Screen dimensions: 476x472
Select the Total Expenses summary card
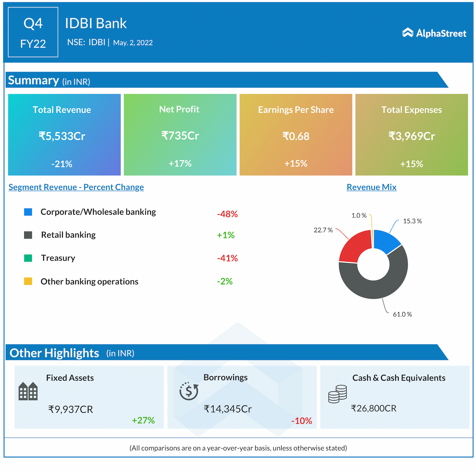pos(411,135)
